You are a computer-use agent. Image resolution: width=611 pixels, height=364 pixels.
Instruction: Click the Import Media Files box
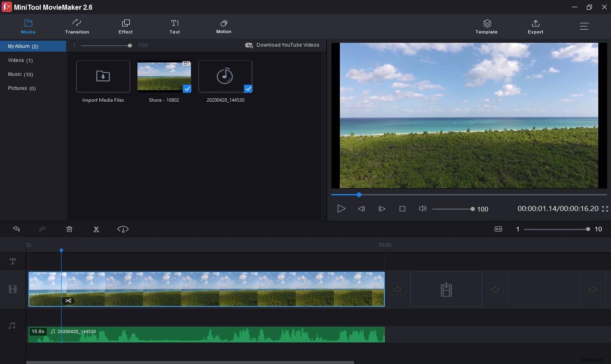click(x=103, y=76)
